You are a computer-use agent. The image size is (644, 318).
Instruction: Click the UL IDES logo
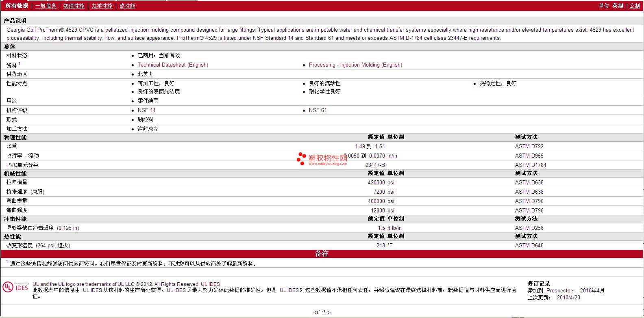tap(16, 287)
